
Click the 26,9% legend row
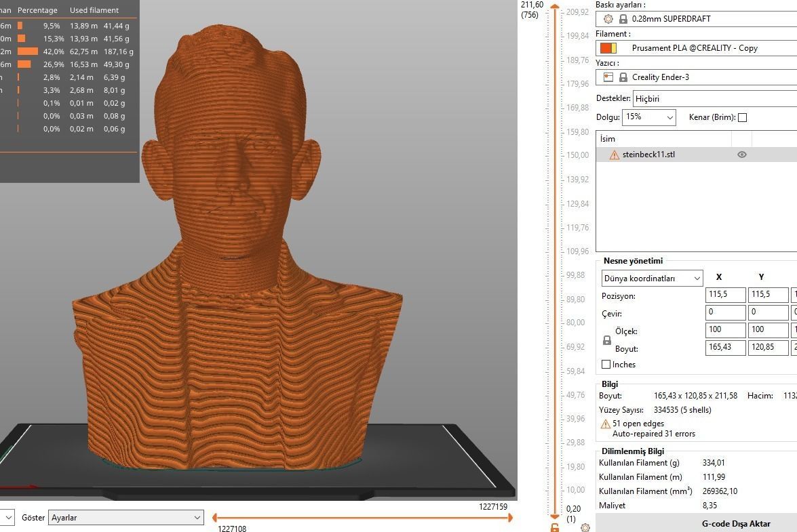tap(69, 64)
